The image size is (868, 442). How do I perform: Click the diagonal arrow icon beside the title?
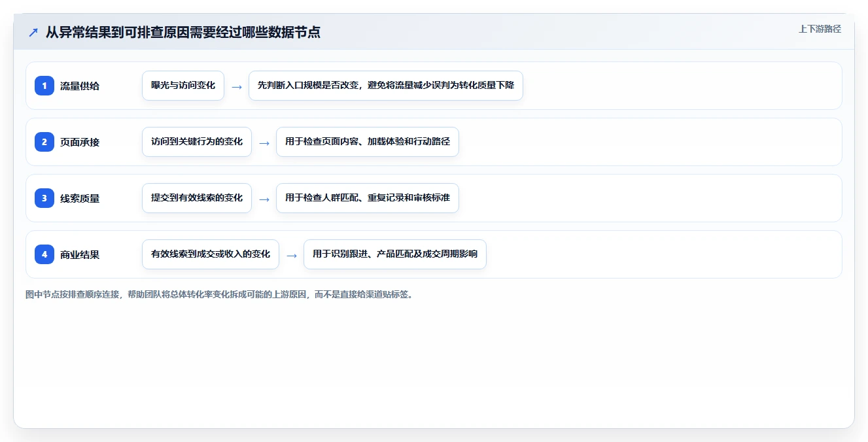[x=33, y=33]
